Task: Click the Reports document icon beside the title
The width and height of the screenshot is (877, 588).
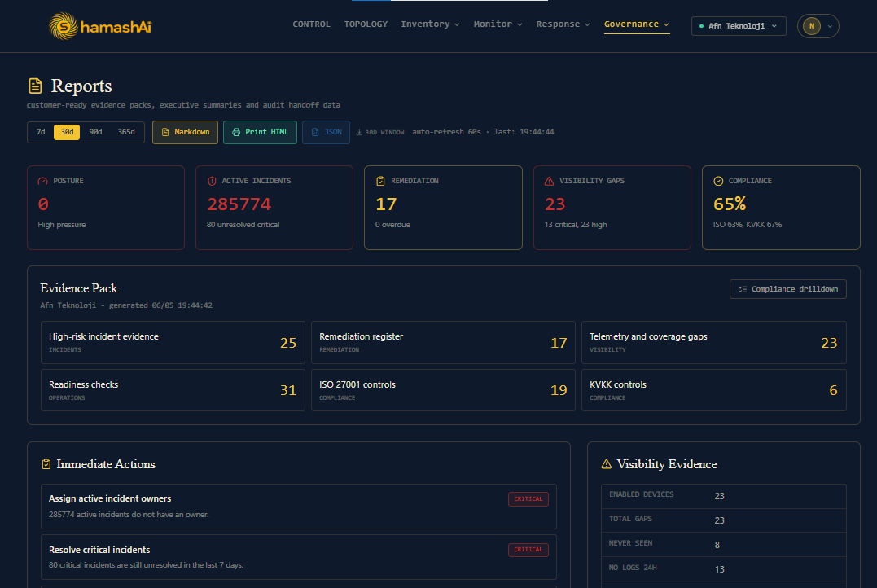Action: click(35, 86)
